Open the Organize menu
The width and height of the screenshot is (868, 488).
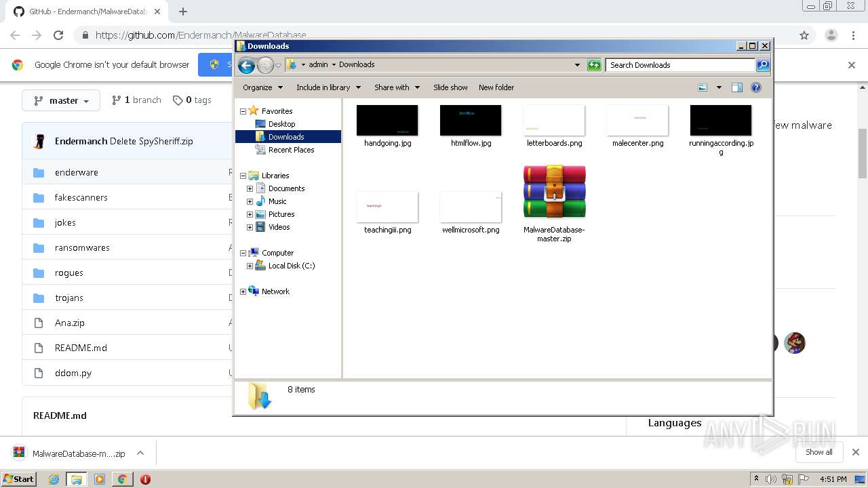coord(262,87)
